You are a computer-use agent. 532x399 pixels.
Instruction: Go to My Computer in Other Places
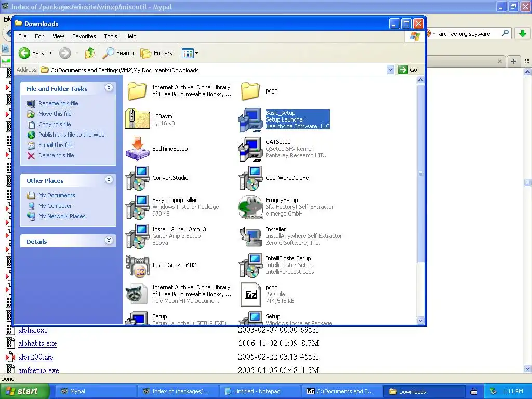click(55, 206)
